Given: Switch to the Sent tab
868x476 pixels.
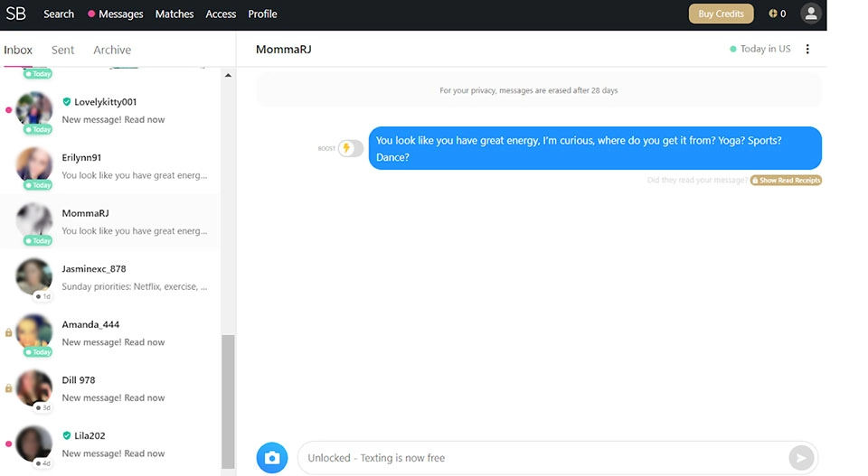Looking at the screenshot, I should click(62, 50).
